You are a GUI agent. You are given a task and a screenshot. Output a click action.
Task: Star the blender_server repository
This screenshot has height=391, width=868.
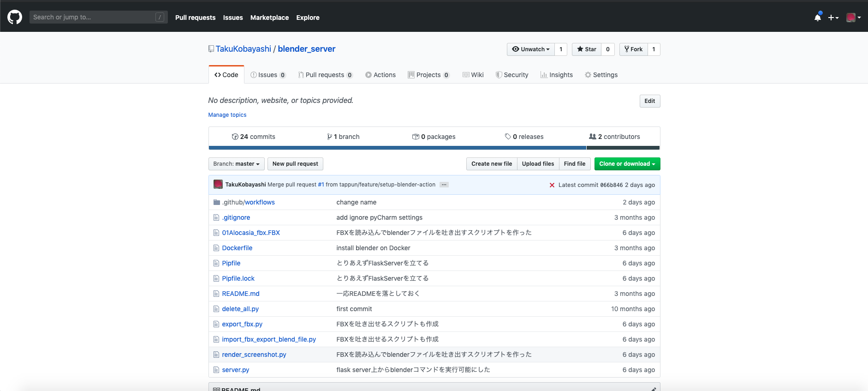coord(587,49)
